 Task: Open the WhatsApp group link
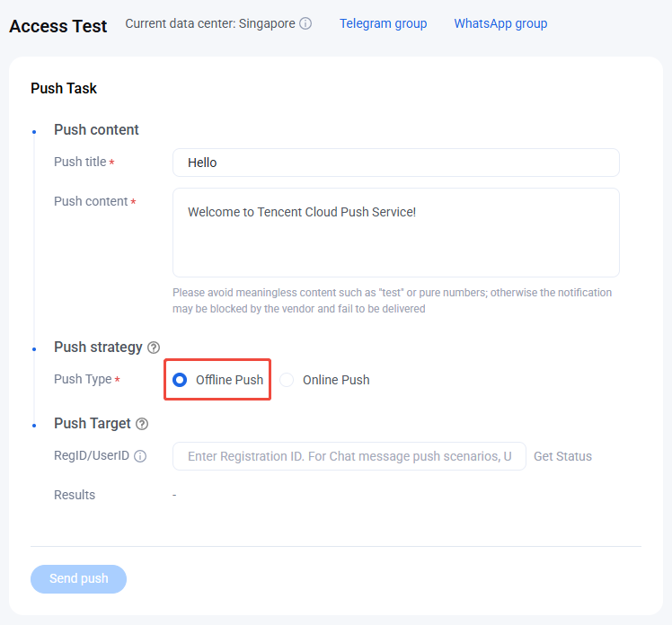500,23
